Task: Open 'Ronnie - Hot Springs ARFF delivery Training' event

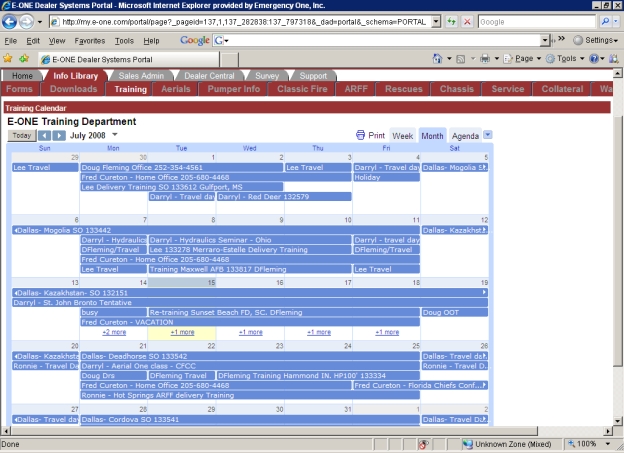Action: click(x=250, y=395)
